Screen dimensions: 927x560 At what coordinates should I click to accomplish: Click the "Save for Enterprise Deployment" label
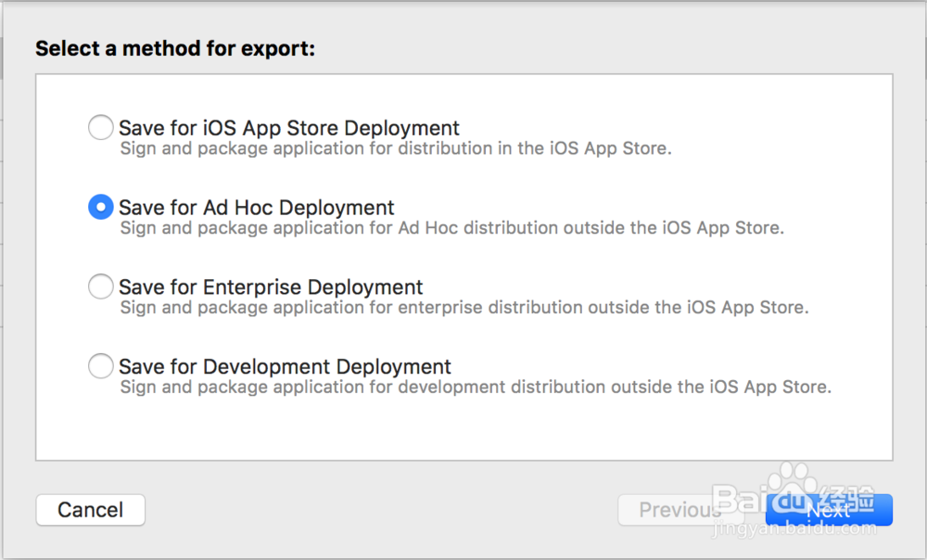pyautogui.click(x=271, y=287)
